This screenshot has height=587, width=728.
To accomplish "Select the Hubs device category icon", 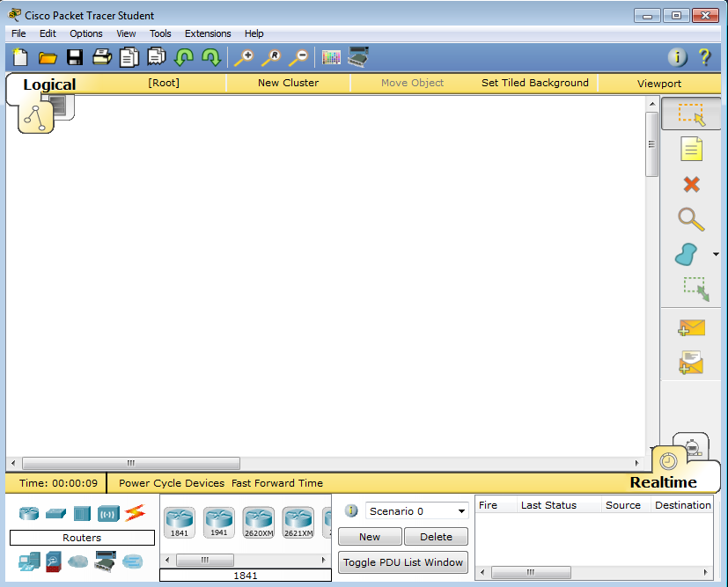I will tap(82, 514).
